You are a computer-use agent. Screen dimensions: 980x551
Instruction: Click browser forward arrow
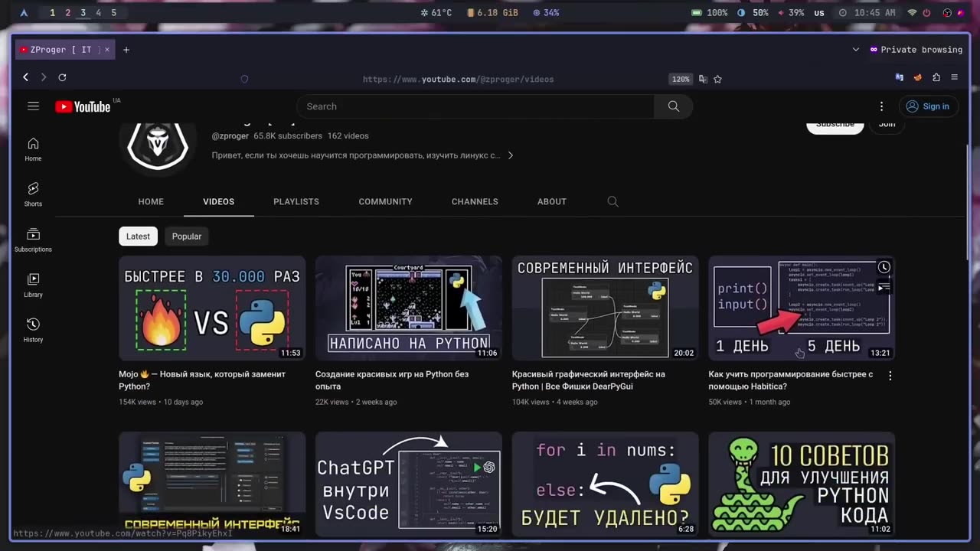(x=43, y=77)
